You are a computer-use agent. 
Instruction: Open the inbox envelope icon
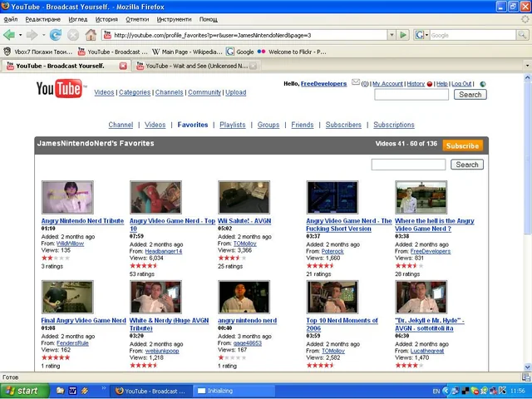click(356, 83)
